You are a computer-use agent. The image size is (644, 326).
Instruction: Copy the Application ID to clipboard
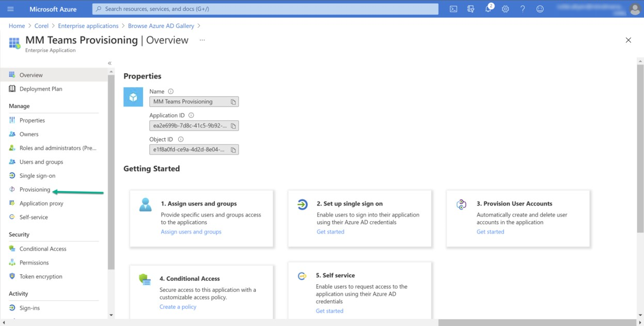click(x=233, y=126)
